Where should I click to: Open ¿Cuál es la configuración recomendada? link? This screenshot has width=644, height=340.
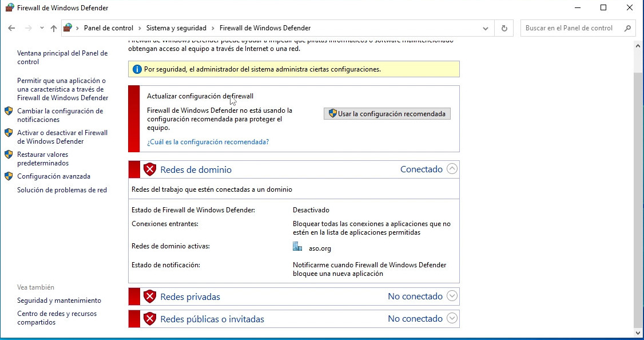208,142
